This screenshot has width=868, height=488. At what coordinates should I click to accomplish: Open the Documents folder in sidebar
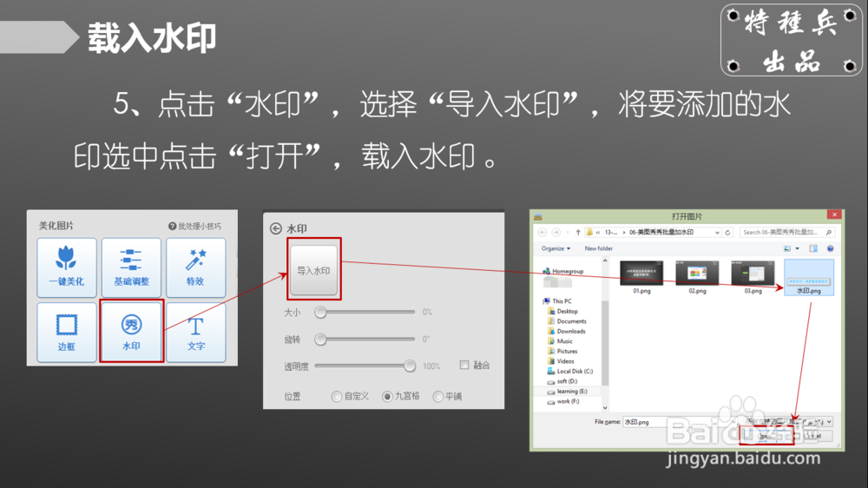pyautogui.click(x=566, y=320)
